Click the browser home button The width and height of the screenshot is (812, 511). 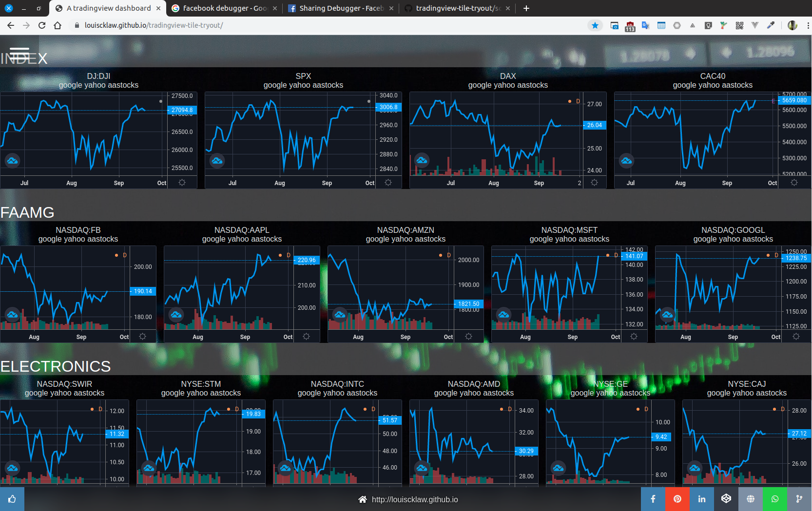pyautogui.click(x=58, y=25)
